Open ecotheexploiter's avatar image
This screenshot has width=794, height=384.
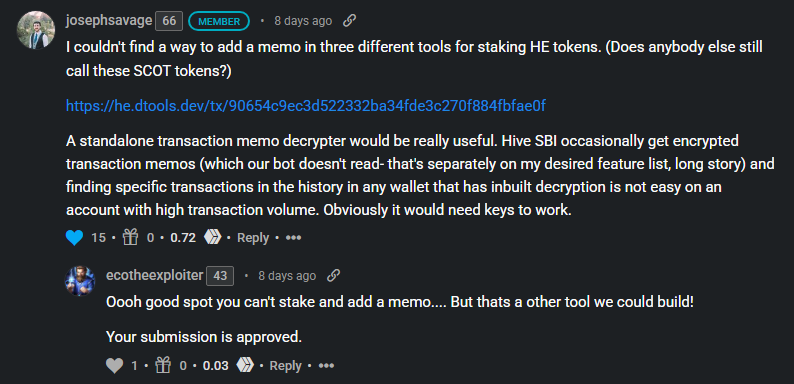coord(80,281)
